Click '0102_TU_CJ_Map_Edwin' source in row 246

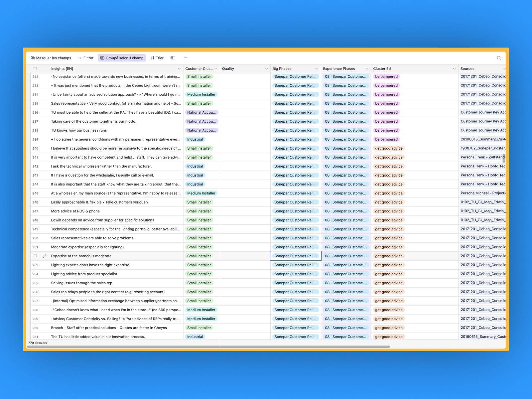482,202
